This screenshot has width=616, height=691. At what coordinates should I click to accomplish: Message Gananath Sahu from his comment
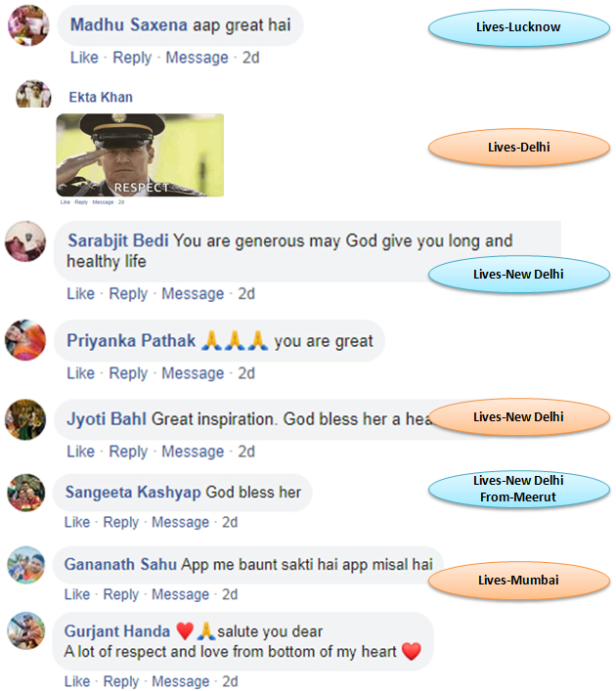pyautogui.click(x=180, y=594)
